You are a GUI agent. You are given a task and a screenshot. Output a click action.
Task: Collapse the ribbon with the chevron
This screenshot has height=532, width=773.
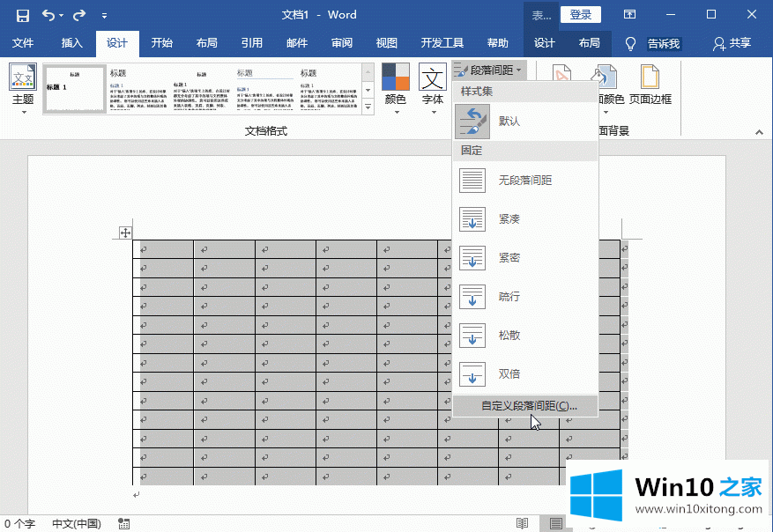click(x=757, y=131)
